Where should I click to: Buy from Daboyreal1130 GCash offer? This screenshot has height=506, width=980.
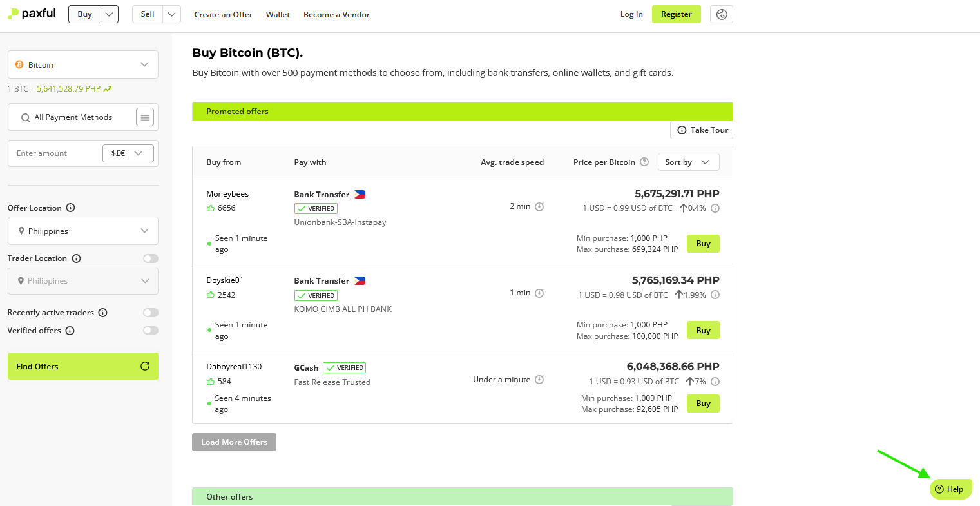(703, 404)
